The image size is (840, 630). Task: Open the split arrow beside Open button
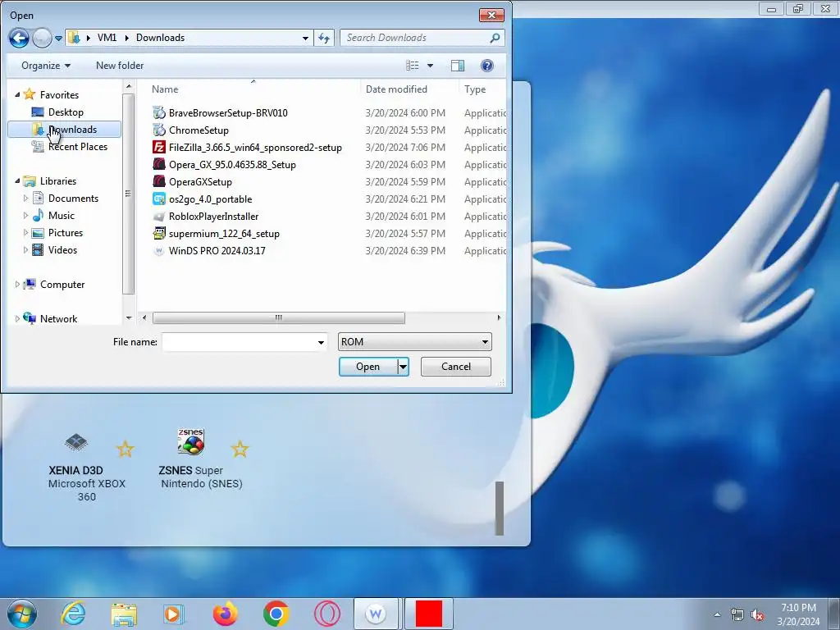[x=404, y=367]
